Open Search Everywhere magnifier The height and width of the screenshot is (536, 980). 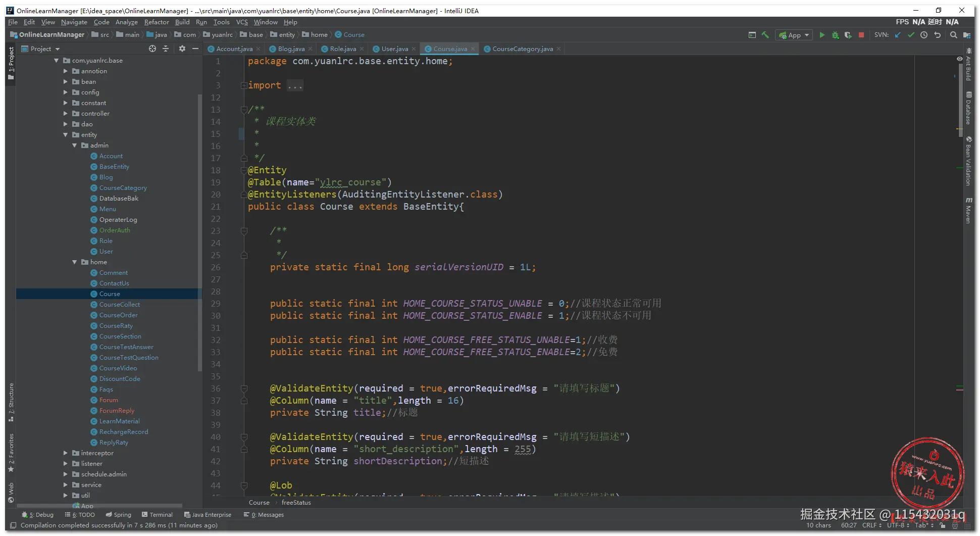(x=953, y=35)
